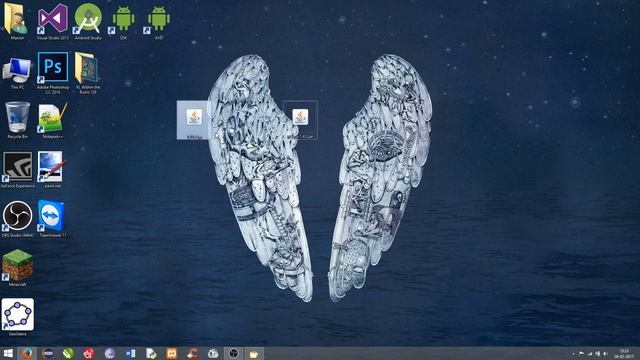Open the Windows Start button
The height and width of the screenshot is (360, 640).
(x=8, y=353)
